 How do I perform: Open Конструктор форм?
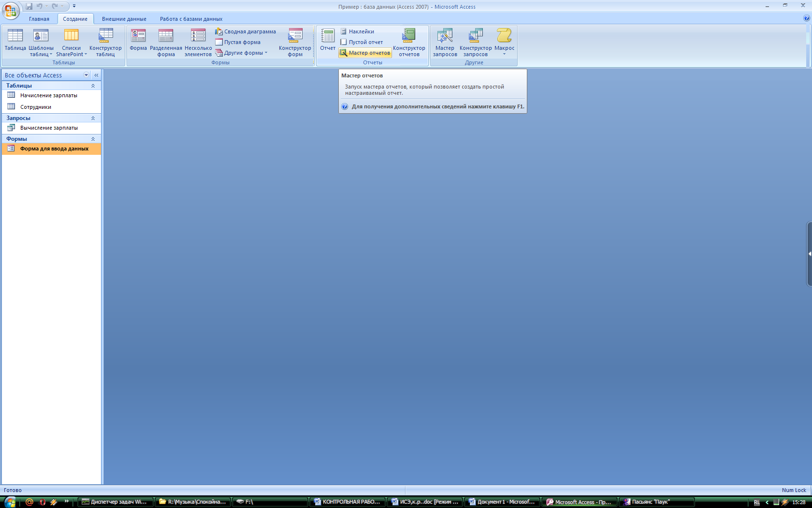pyautogui.click(x=295, y=43)
